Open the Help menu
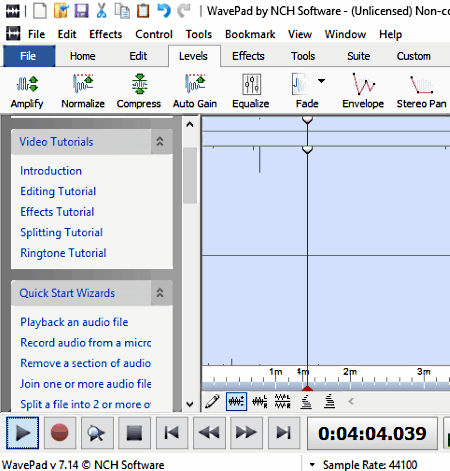 [x=390, y=34]
